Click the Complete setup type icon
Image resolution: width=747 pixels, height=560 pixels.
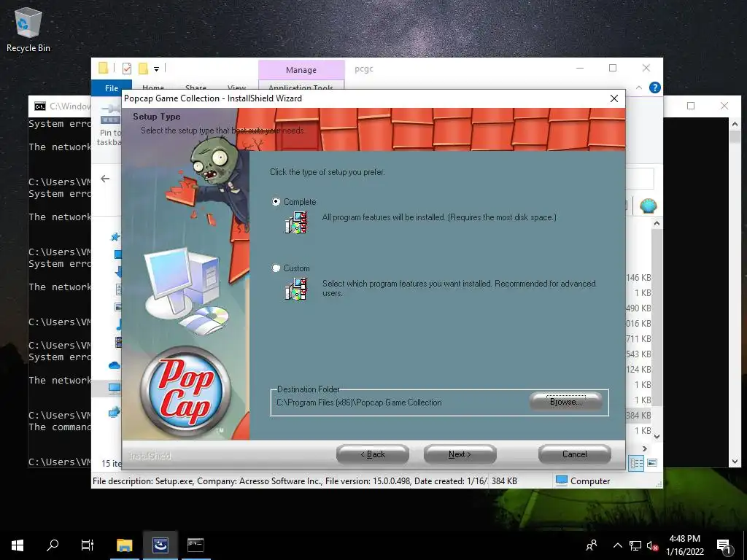pyautogui.click(x=296, y=223)
